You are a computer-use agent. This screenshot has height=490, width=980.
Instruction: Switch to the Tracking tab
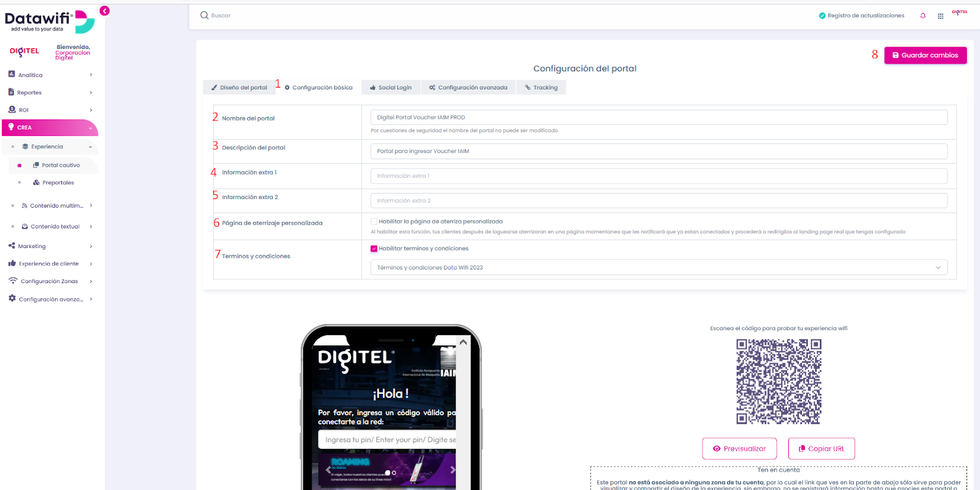(x=541, y=88)
